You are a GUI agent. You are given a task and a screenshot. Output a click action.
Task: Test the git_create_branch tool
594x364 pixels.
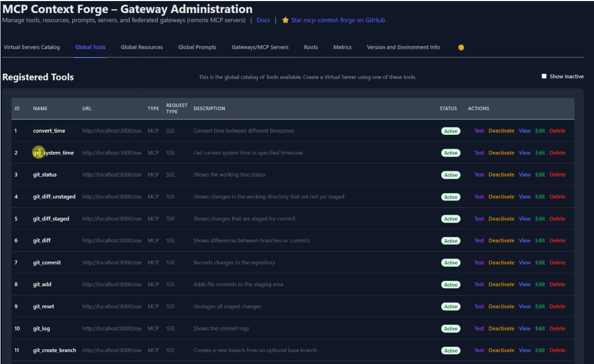click(479, 350)
